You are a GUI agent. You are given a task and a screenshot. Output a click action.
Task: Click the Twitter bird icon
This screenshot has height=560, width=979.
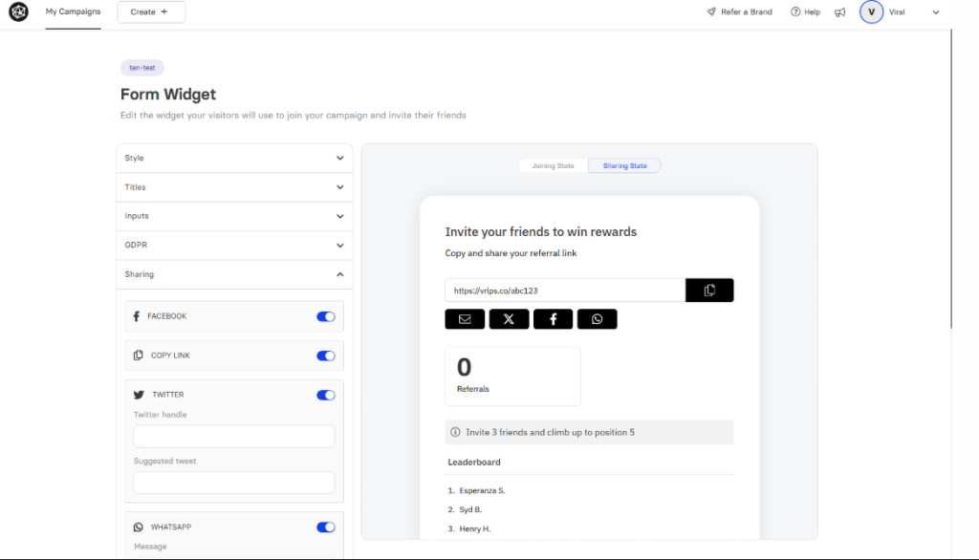[139, 395]
